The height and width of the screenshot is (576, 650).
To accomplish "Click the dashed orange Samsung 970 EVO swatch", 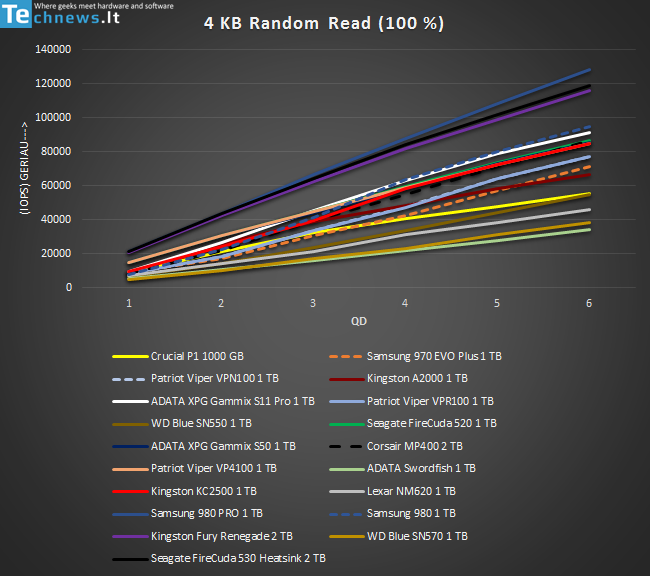I will [x=346, y=357].
